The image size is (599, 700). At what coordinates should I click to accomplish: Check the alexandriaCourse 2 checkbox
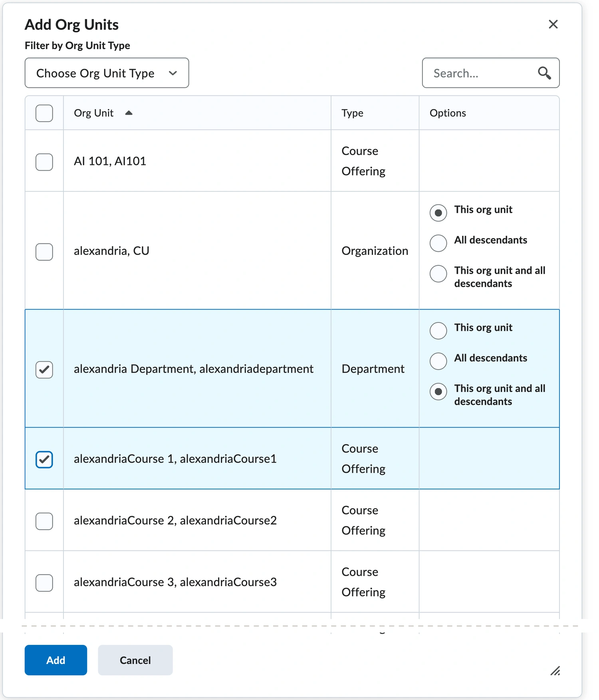[44, 521]
